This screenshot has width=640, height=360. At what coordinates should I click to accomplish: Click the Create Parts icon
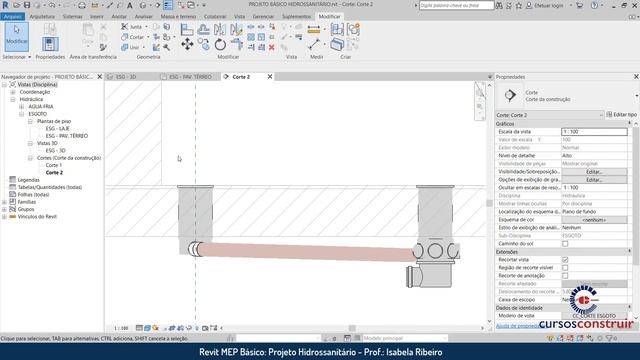click(x=337, y=44)
